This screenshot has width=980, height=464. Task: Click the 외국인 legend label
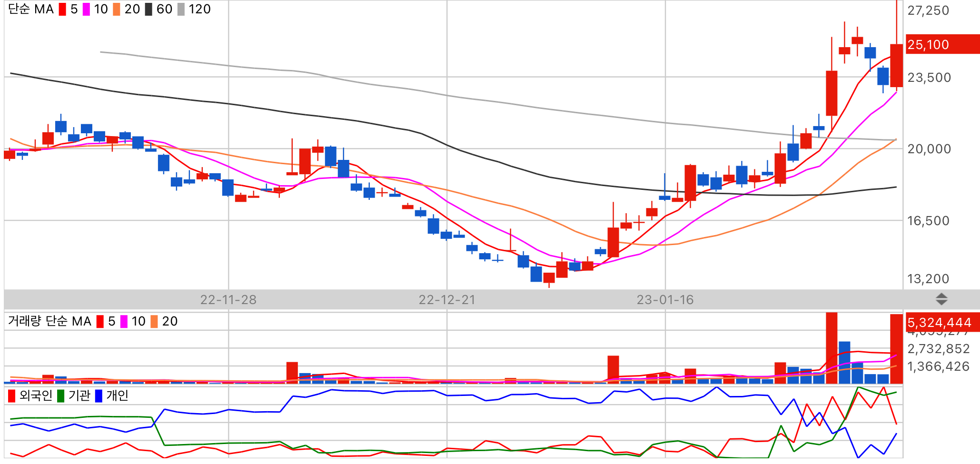point(36,396)
